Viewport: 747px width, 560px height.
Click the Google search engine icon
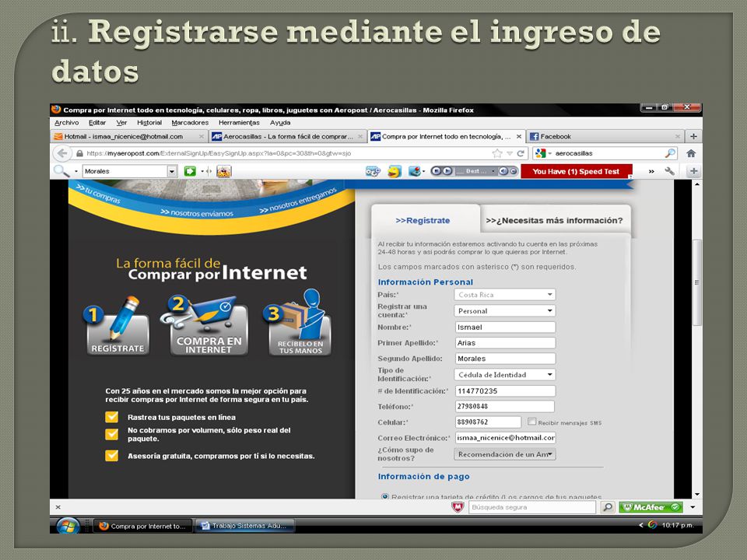click(x=540, y=153)
